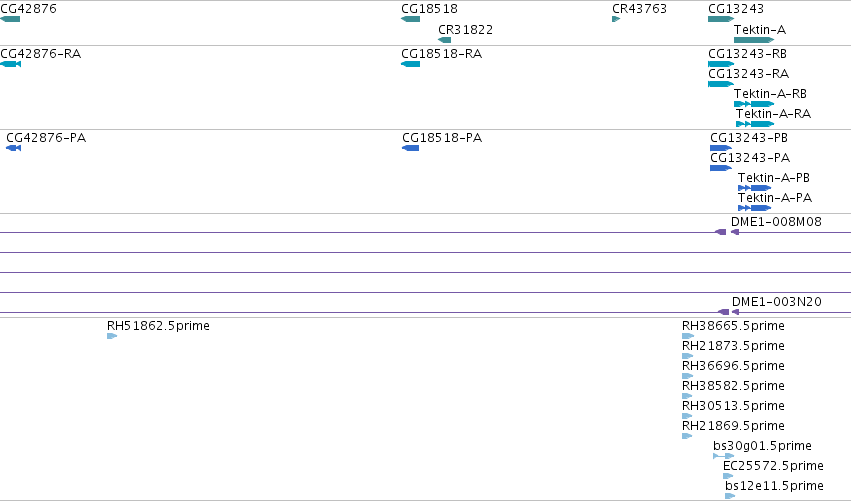Click the CR31822 gene label
This screenshot has height=501, width=851.
coord(465,30)
